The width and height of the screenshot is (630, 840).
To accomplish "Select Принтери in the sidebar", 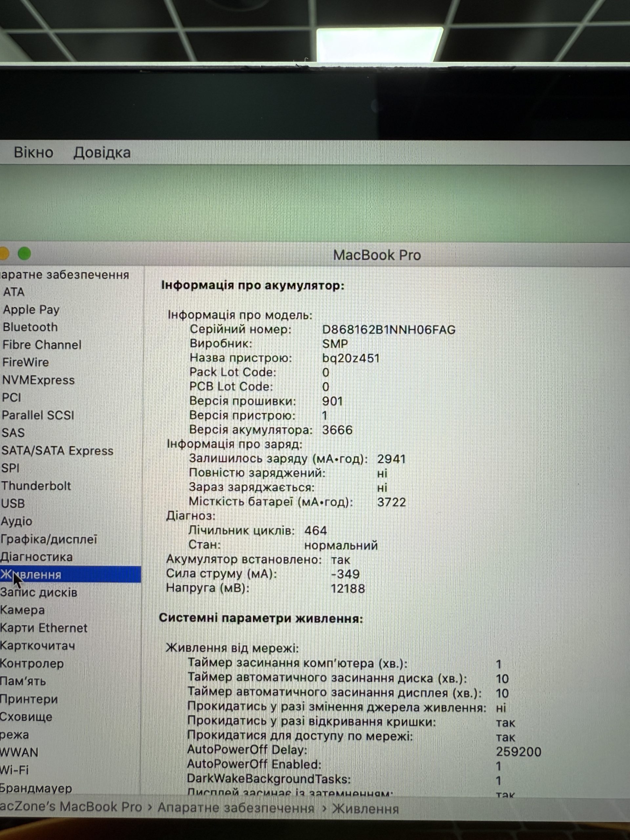I will tap(29, 699).
